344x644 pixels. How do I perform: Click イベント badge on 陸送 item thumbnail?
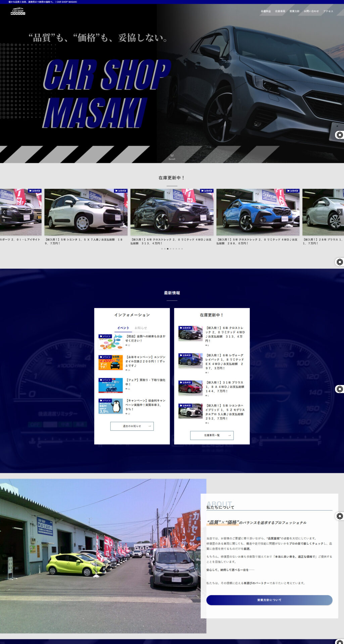point(105,336)
